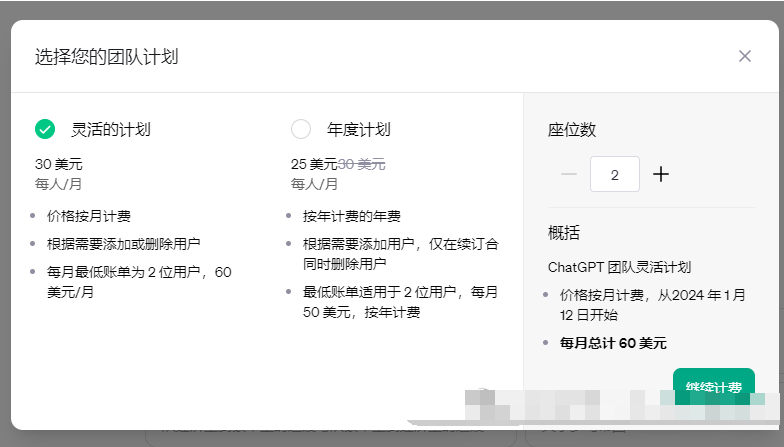Click the 每月最低账单为 2 位用户 bullet

tap(139, 282)
